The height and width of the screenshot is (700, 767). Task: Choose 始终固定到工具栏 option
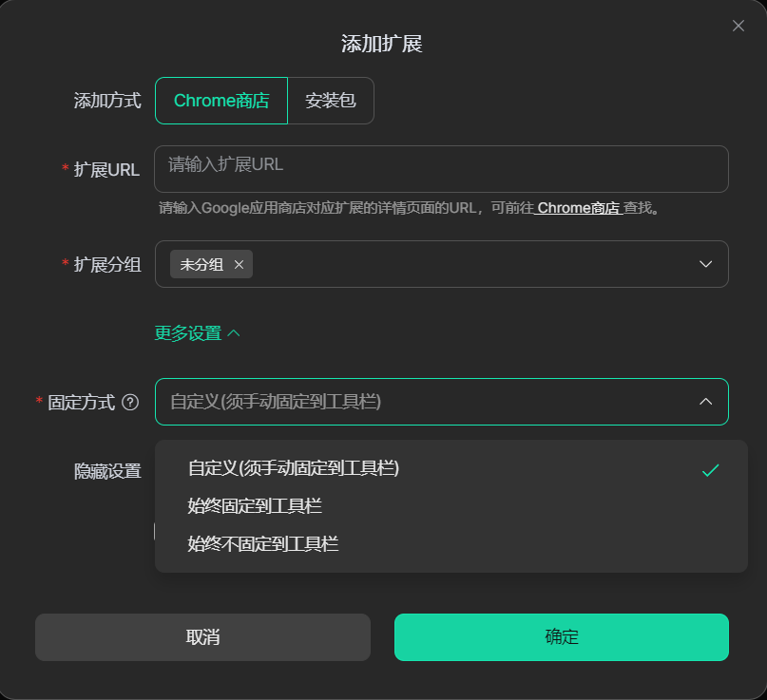point(261,506)
